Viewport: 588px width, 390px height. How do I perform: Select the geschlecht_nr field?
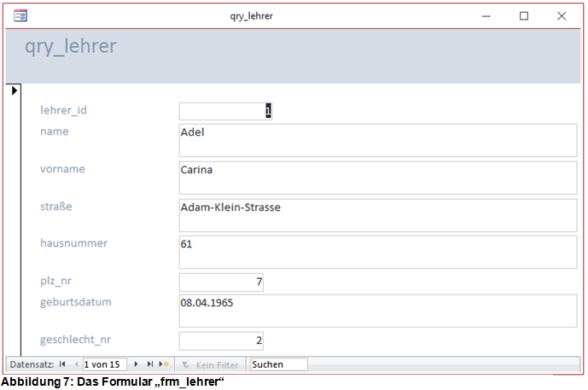pos(221,341)
